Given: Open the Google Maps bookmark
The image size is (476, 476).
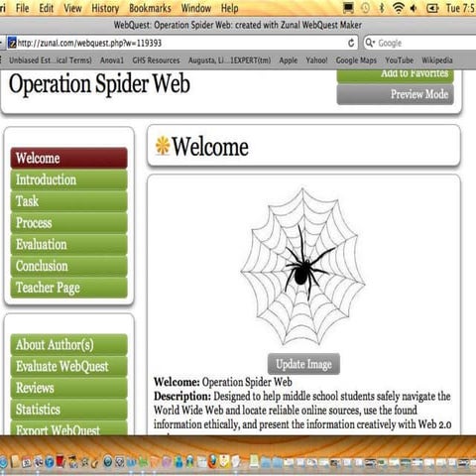Looking at the screenshot, I should point(356,60).
